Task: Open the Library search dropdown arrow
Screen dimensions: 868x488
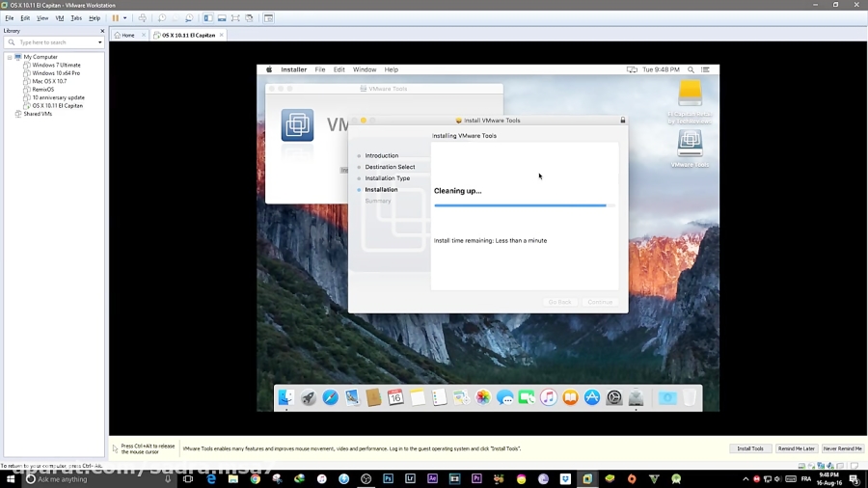Action: tap(99, 42)
